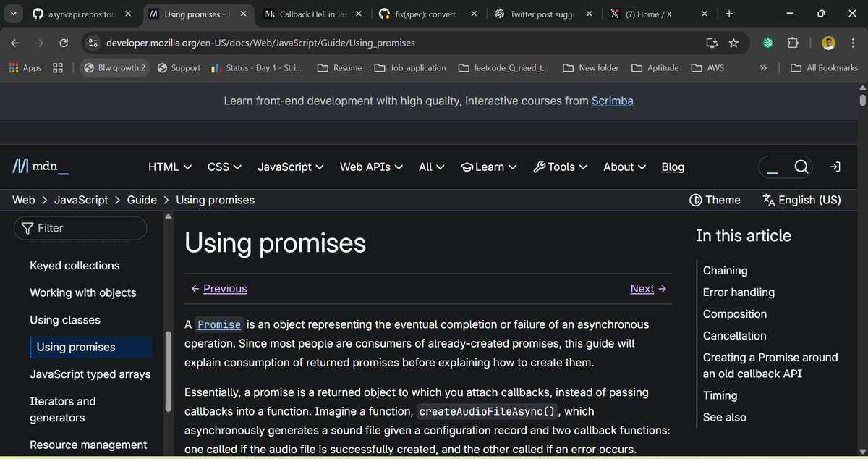This screenshot has width=868, height=459.
Task: Expand the Web APIs menu
Action: tap(372, 167)
